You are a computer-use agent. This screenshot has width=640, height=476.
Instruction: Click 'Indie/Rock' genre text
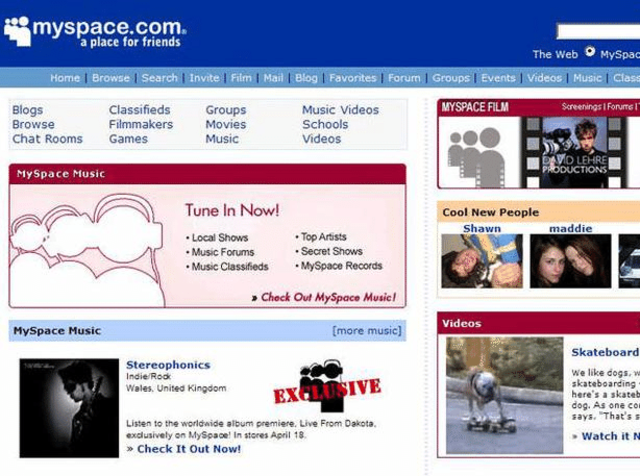[149, 376]
